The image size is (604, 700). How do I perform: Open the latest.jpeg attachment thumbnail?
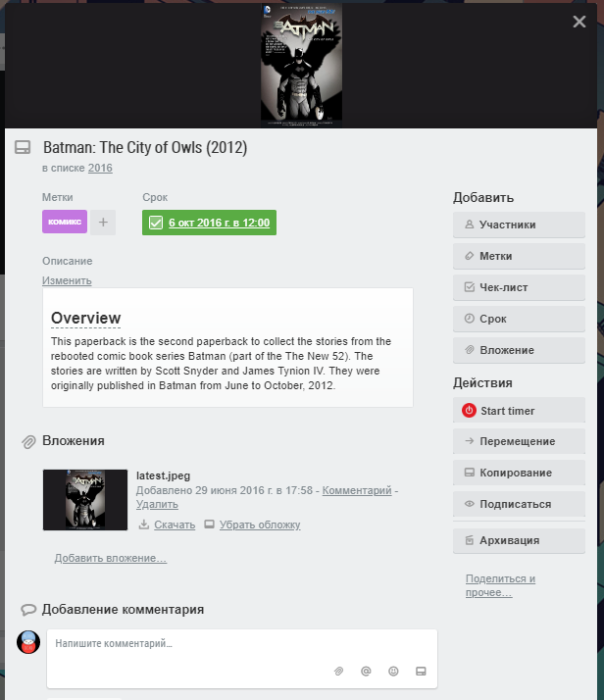pos(85,500)
